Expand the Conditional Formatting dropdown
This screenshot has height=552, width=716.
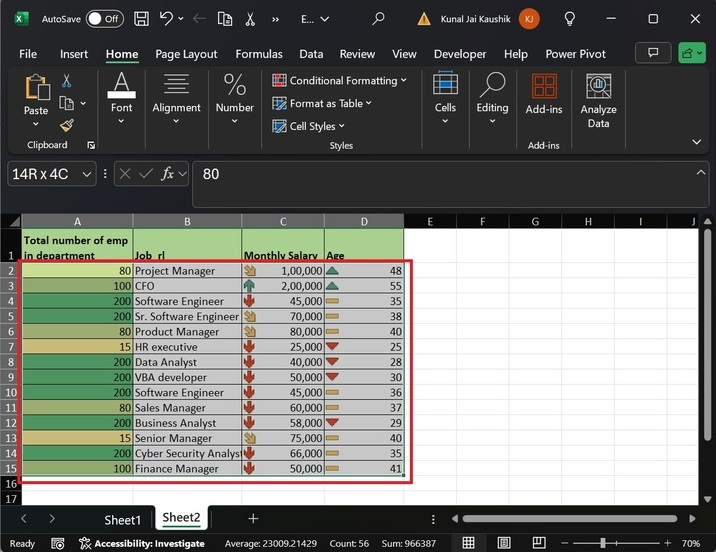tap(340, 81)
